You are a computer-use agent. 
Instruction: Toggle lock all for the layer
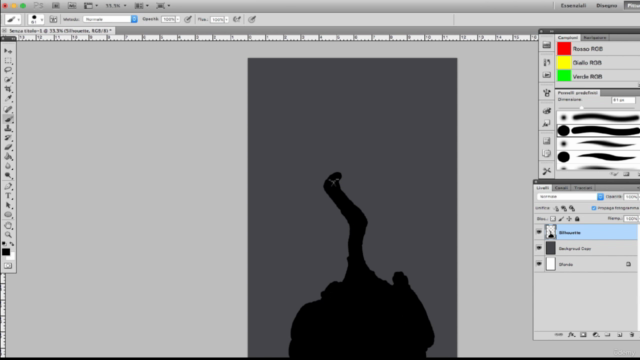click(x=577, y=219)
